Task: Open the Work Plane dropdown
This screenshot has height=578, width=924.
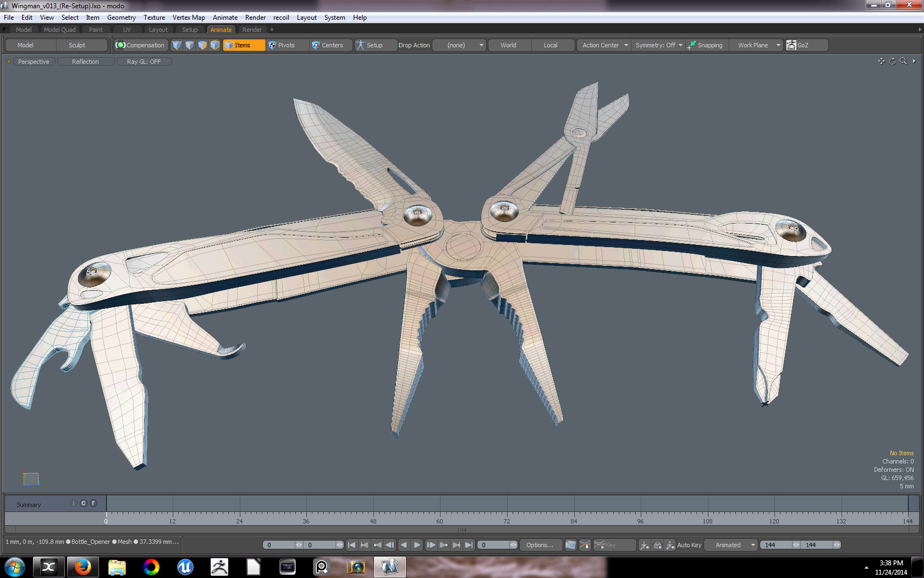Action: pyautogui.click(x=757, y=45)
